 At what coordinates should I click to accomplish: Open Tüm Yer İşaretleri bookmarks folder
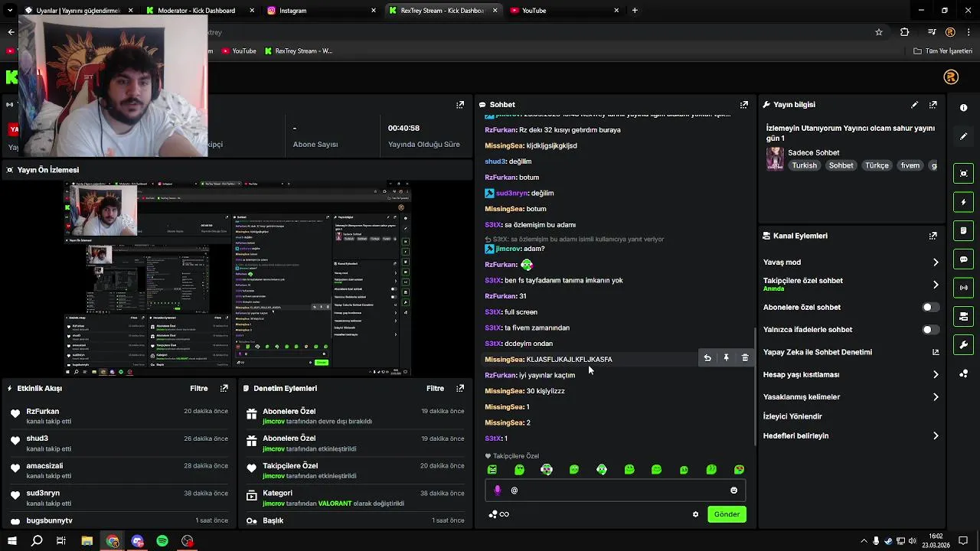pyautogui.click(x=942, y=51)
